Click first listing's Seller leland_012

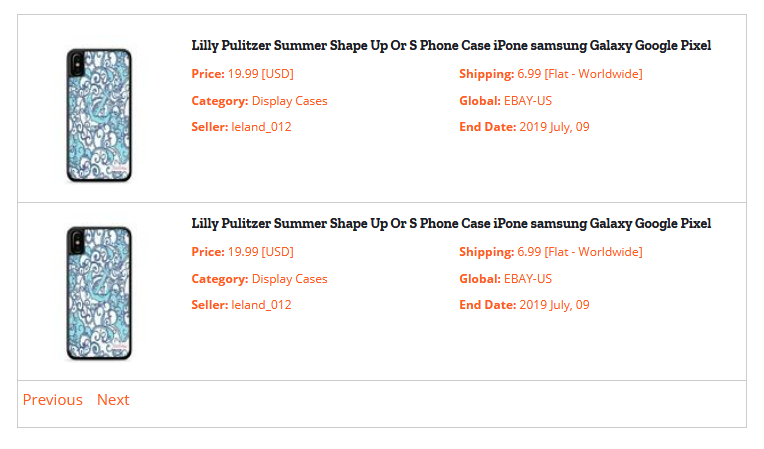241,127
